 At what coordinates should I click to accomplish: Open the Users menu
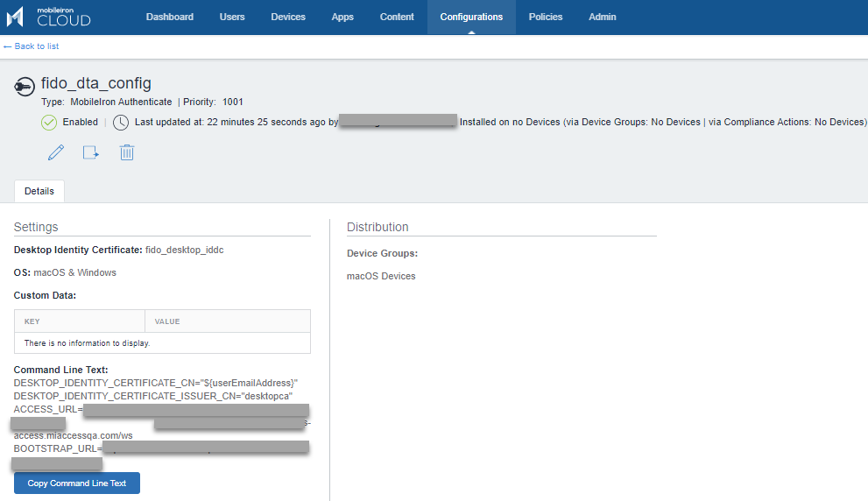pyautogui.click(x=232, y=18)
